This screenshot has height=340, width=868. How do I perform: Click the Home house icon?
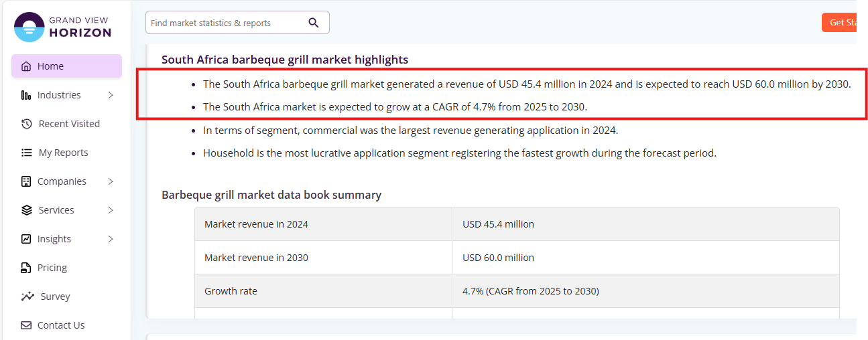tap(26, 66)
